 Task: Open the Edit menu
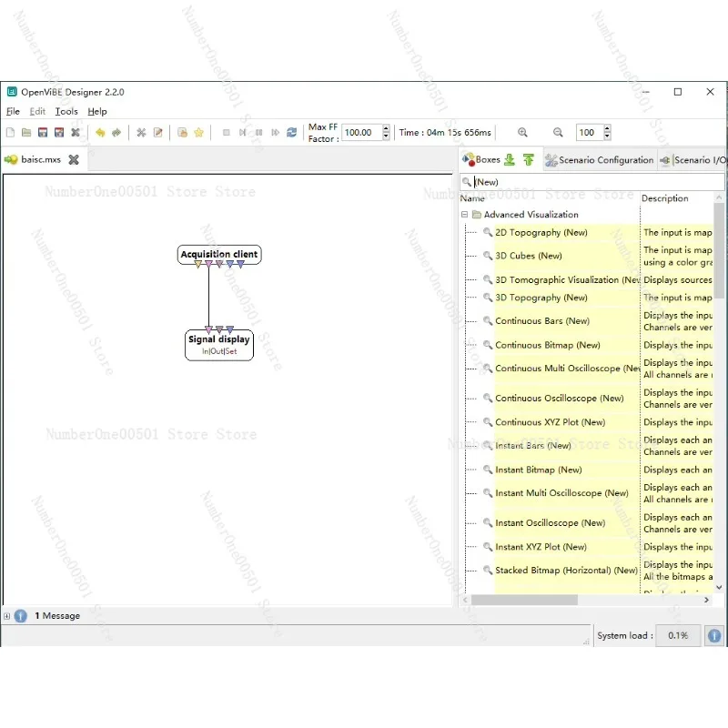pos(37,111)
